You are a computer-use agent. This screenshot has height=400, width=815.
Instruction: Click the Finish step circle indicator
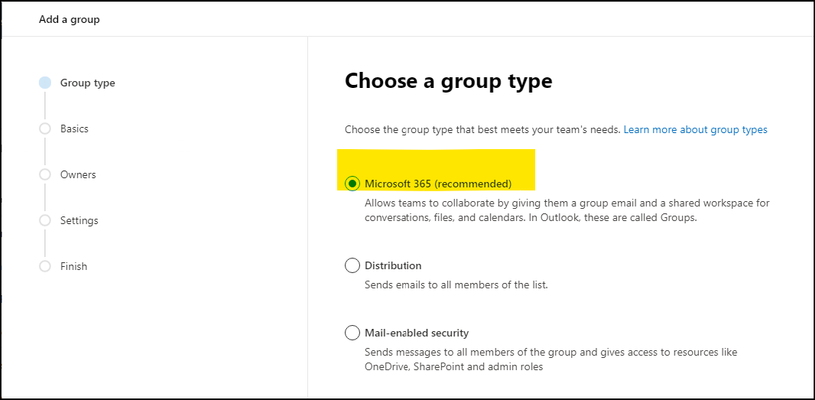coord(45,266)
